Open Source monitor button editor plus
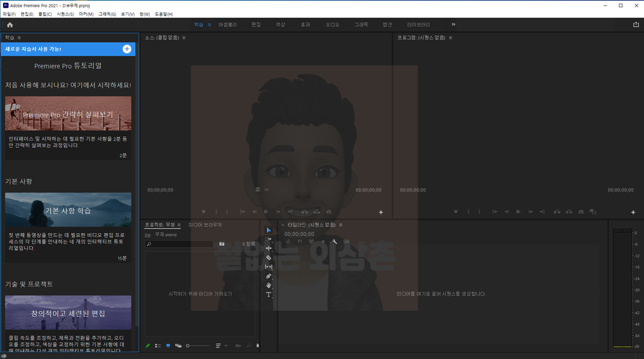Screen dimensions: 644x359 381,212
